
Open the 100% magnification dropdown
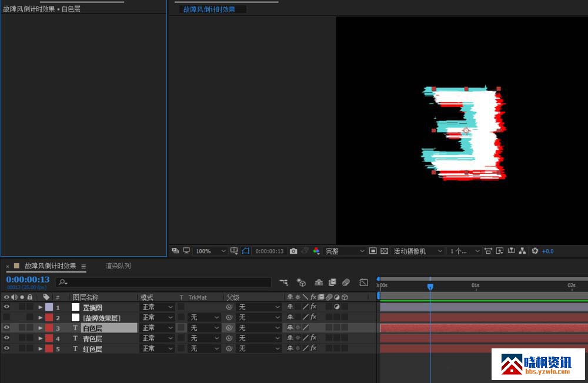click(x=210, y=251)
